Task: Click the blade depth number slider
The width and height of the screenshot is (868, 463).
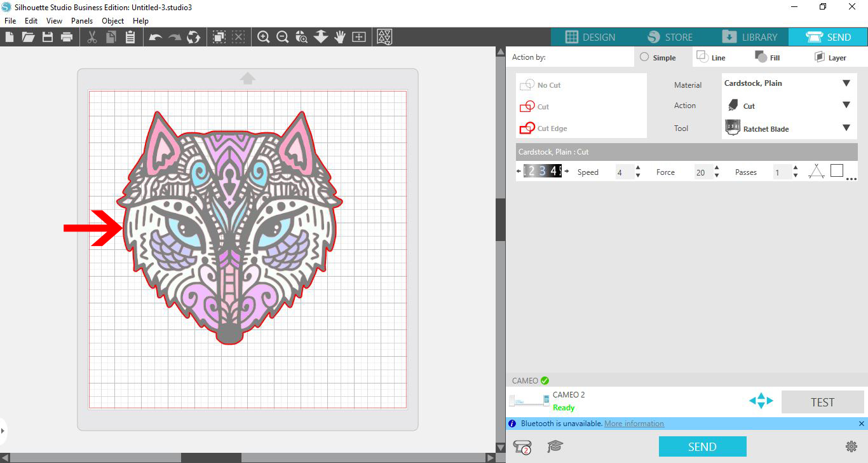Action: point(542,171)
